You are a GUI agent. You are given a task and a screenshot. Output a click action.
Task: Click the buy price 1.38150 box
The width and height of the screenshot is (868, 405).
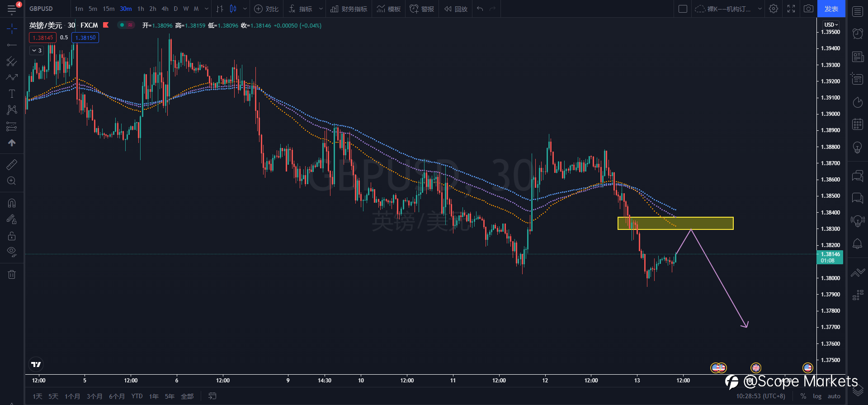(85, 38)
